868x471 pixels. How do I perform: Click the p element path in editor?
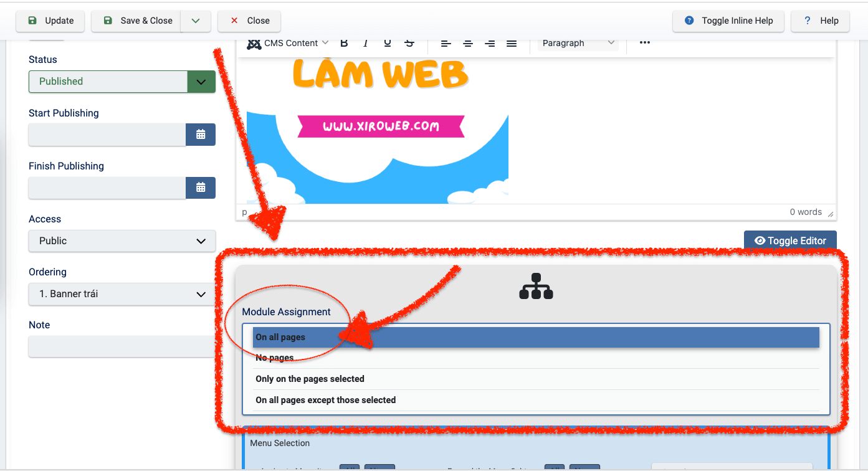click(x=244, y=212)
